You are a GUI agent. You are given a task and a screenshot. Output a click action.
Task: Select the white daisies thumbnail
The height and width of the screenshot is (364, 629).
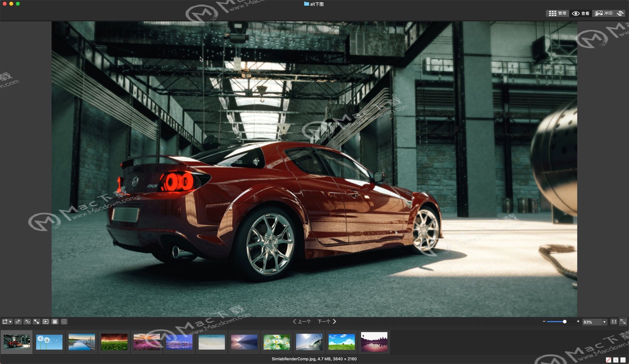(x=277, y=342)
